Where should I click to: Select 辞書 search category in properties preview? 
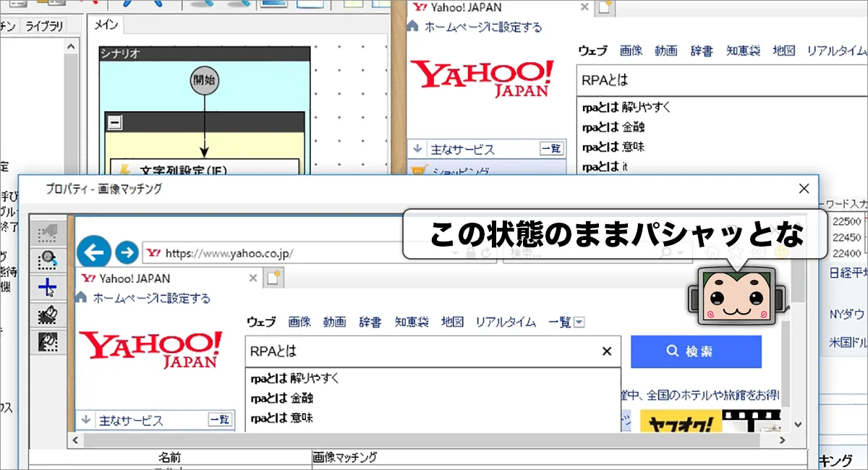[x=370, y=322]
